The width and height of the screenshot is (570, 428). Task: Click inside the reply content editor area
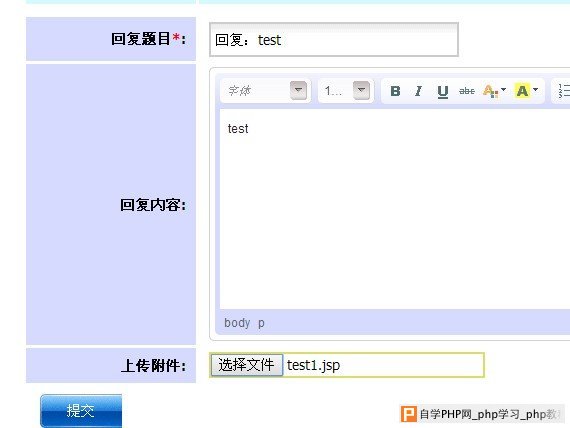click(x=395, y=209)
